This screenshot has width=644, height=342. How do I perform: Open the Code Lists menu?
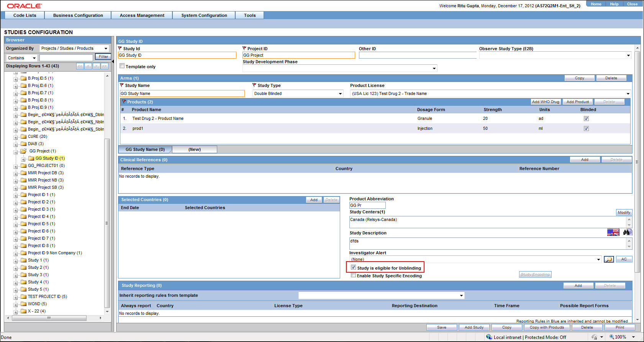[x=25, y=15]
